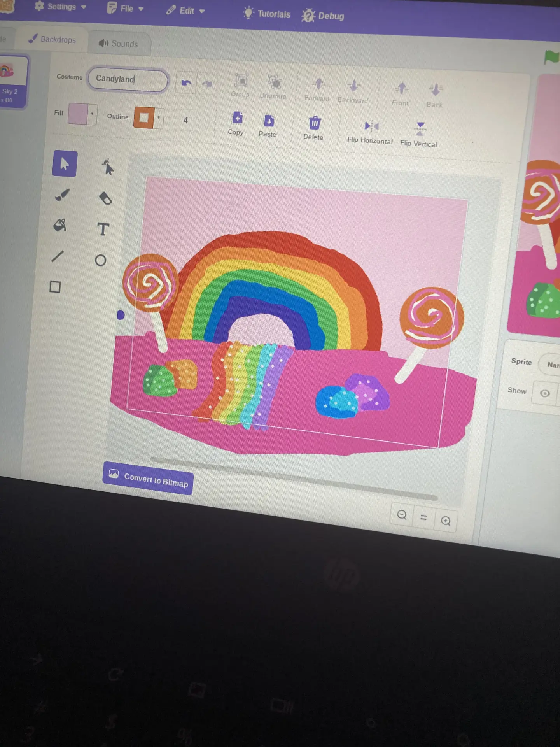Select the Reshape tool
Viewport: 560px width, 747px height.
coord(107,167)
